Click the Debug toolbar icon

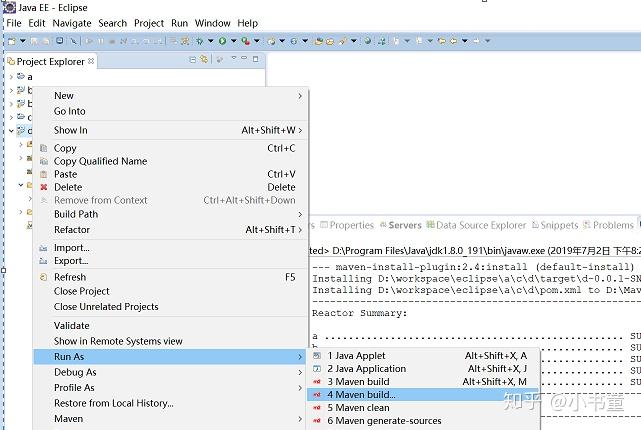coord(199,41)
